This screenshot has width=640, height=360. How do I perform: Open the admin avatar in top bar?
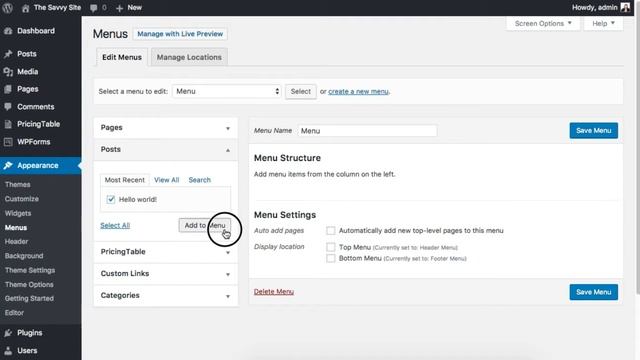point(625,7)
